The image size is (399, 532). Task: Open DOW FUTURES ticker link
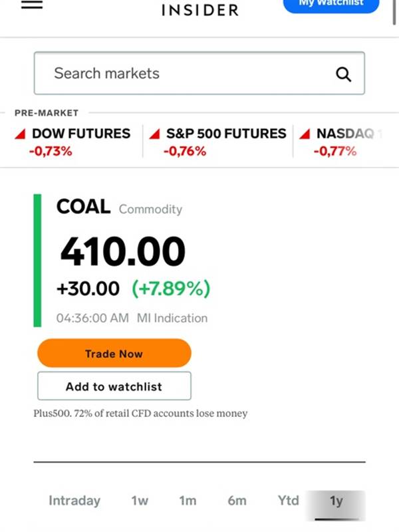[81, 134]
